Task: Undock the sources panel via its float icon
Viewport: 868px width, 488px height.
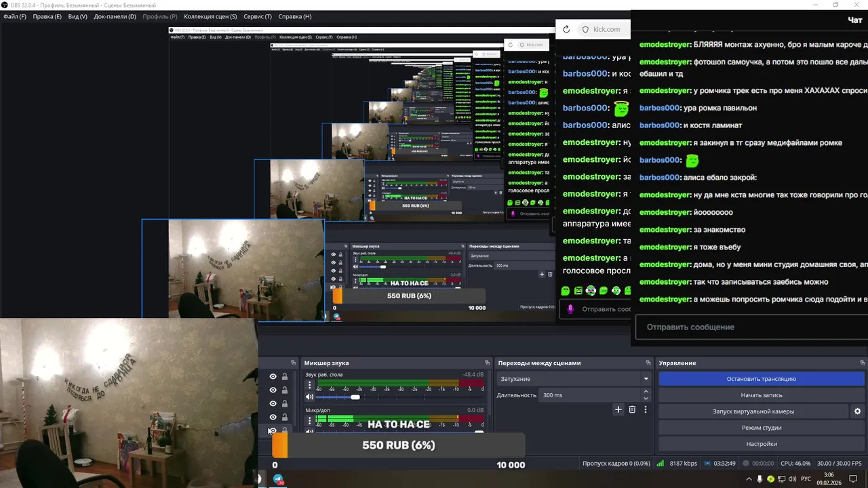Action: tap(293, 363)
